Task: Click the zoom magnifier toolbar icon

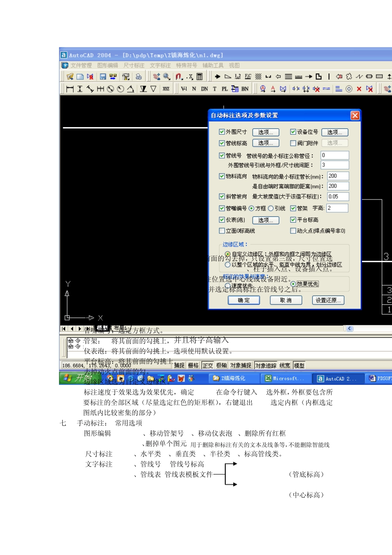Action: [x=166, y=77]
